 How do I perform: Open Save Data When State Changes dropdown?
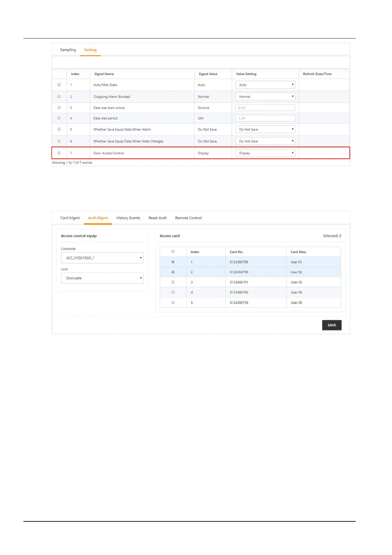[265, 141]
